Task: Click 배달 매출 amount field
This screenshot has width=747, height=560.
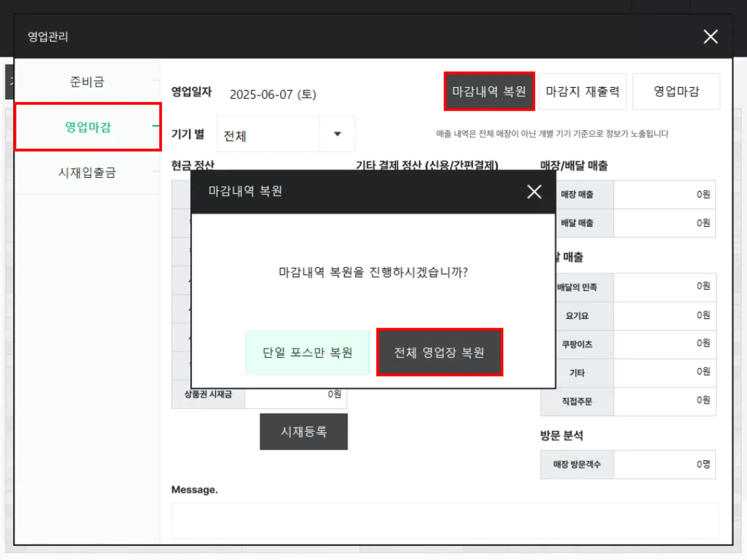Action: (x=664, y=223)
